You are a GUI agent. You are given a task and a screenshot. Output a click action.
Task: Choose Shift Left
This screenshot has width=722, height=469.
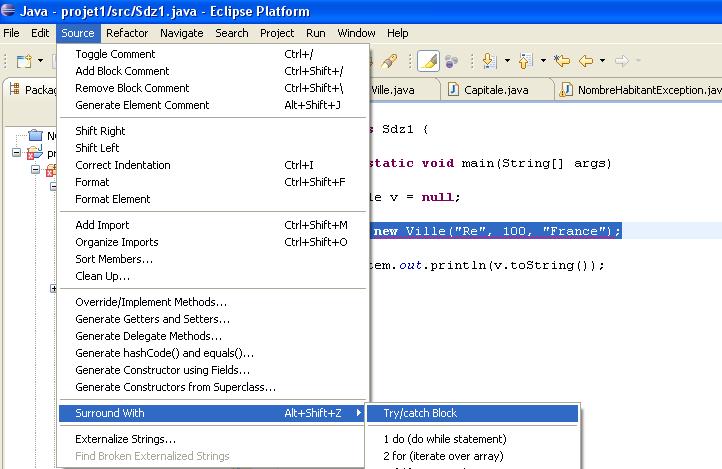point(212,148)
